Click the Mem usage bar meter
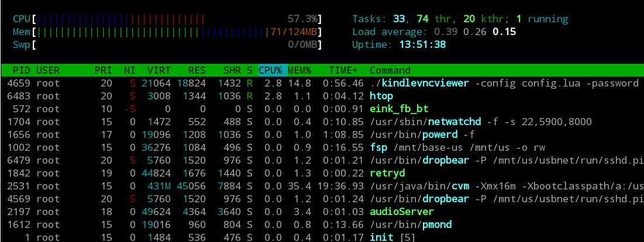Screen dimensions: 644x242 point(167,32)
